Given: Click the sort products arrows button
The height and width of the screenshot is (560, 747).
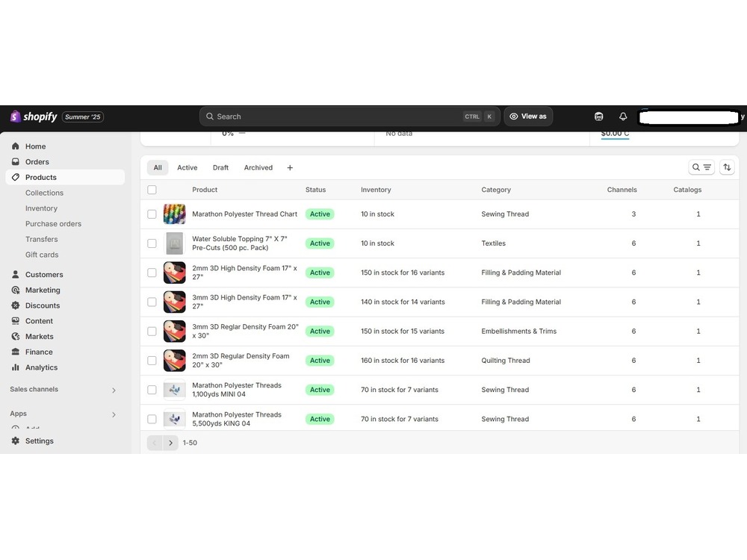Looking at the screenshot, I should [x=727, y=167].
